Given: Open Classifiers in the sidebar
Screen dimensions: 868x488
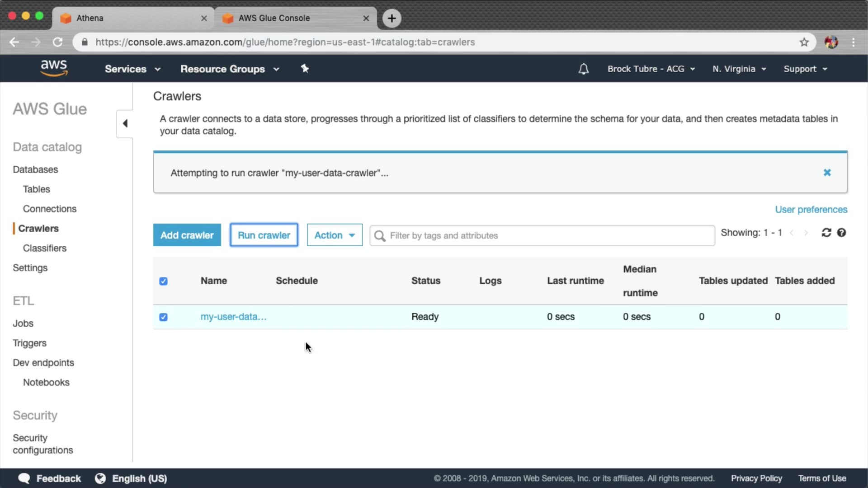Looking at the screenshot, I should (45, 248).
